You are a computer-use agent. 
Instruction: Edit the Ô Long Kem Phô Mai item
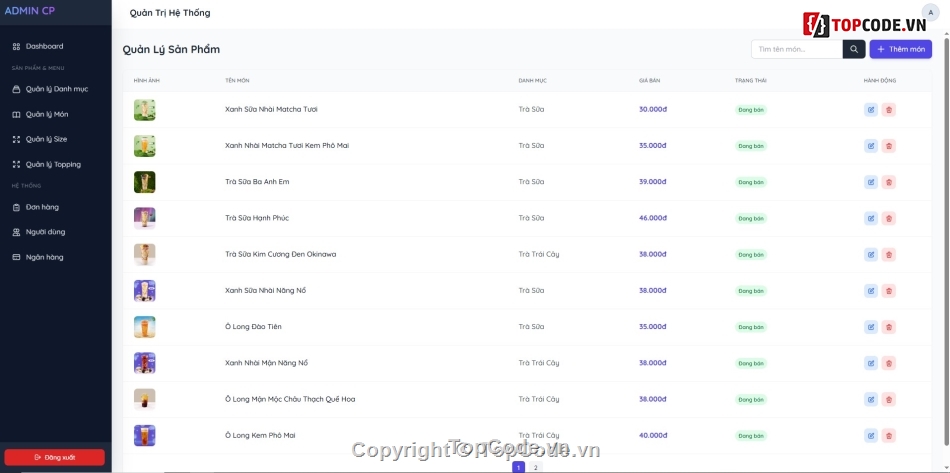[871, 436]
